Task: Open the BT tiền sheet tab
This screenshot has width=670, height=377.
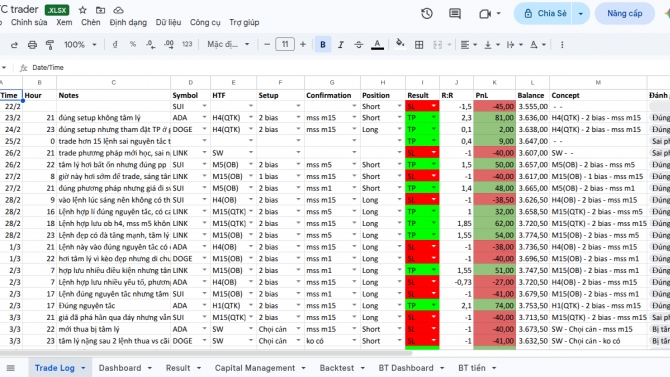Action: (x=472, y=368)
